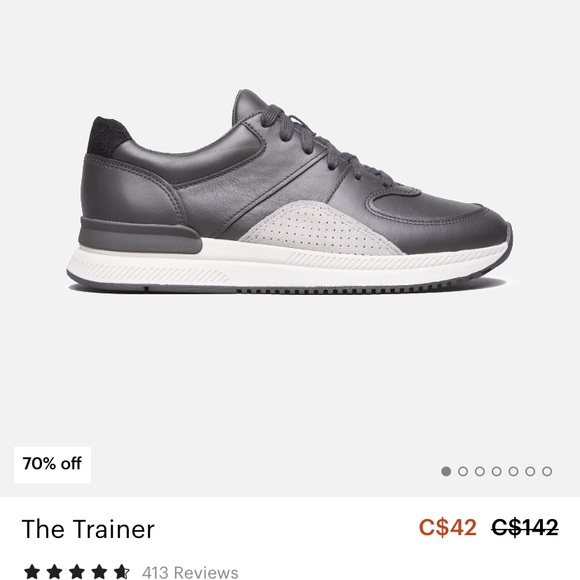Click the 70% off badge

pyautogui.click(x=52, y=465)
